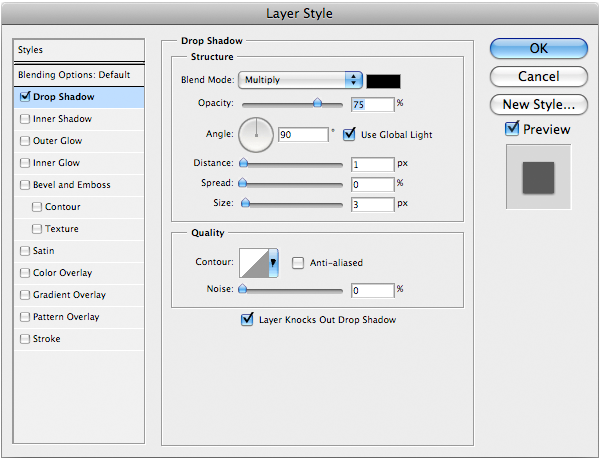Click the style preview thumbnail
This screenshot has height=460, width=600.
point(538,177)
